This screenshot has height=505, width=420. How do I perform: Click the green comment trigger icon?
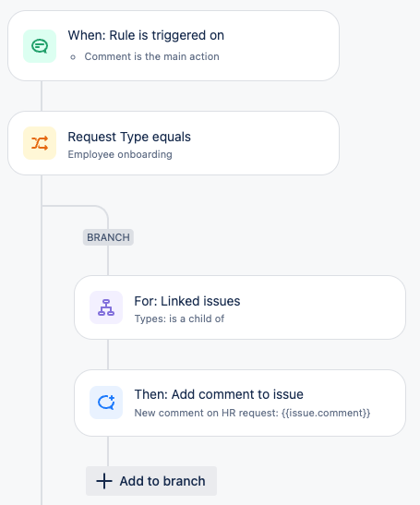pos(40,46)
